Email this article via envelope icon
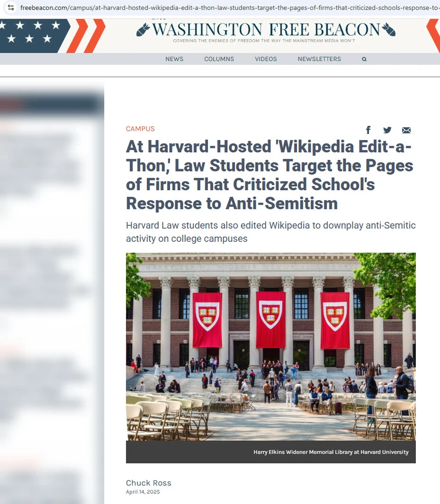440x504 pixels. [x=406, y=130]
